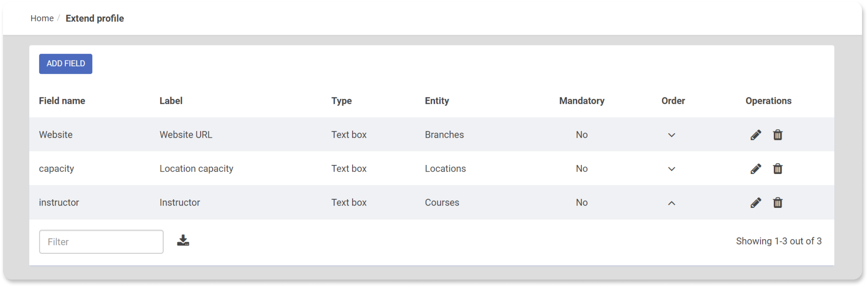Delete the Website field with trash icon
The width and height of the screenshot is (868, 287).
pos(778,135)
